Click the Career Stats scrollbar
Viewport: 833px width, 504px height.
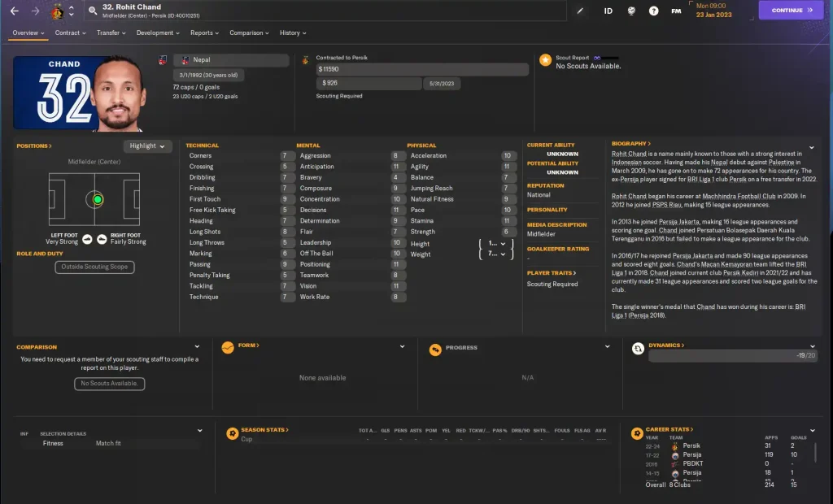pos(815,452)
